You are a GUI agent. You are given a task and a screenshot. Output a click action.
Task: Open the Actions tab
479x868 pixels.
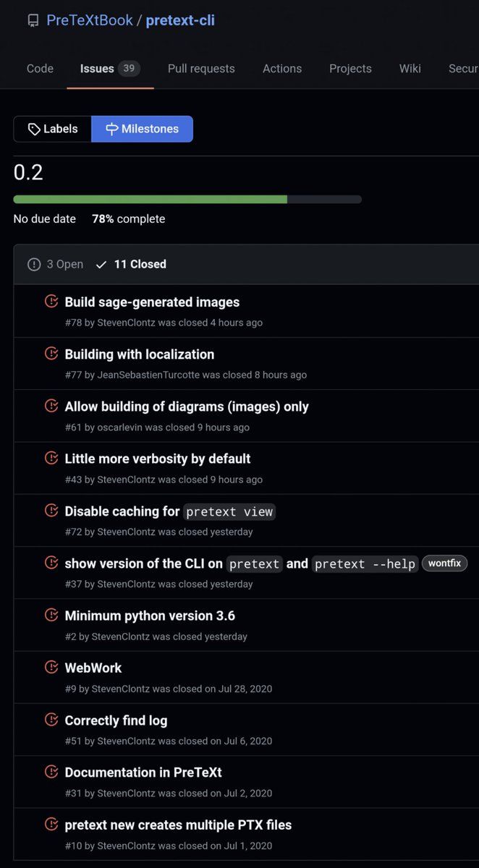pyautogui.click(x=282, y=69)
